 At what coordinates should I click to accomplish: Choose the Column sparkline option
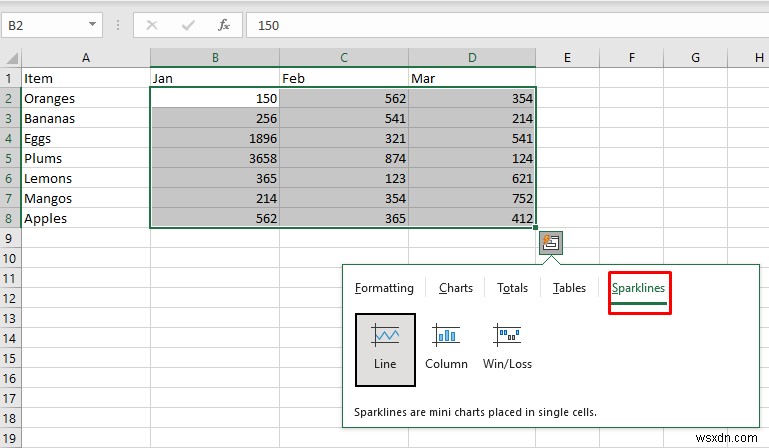click(x=446, y=347)
